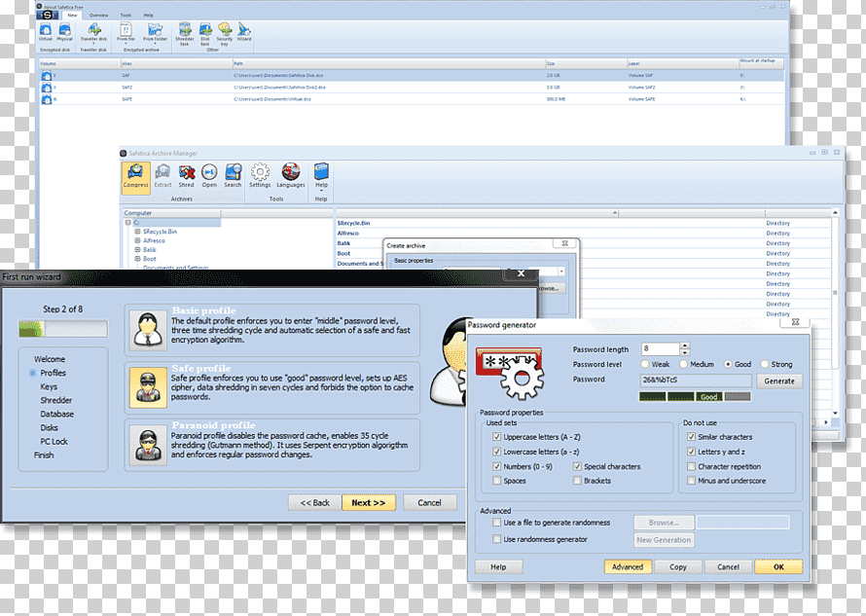Open the archive Search tool
866x616 pixels.
[233, 177]
